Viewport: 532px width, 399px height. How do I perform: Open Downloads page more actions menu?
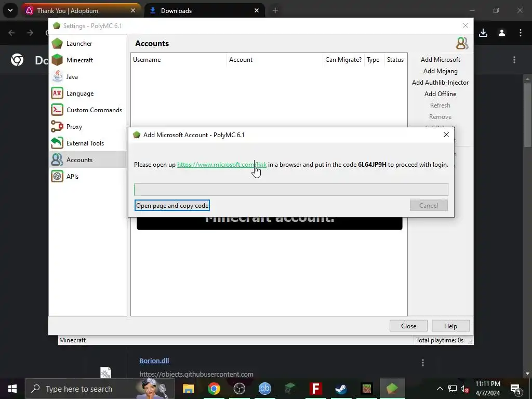(514, 60)
